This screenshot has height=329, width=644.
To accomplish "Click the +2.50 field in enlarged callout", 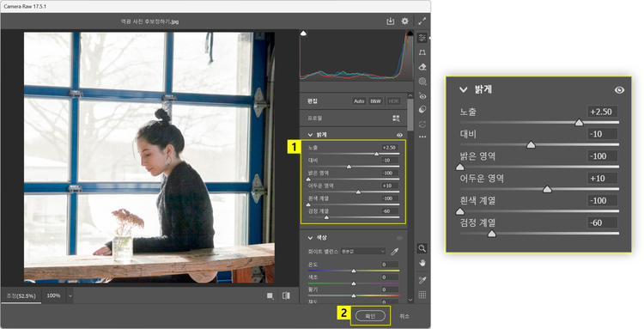I will click(602, 112).
